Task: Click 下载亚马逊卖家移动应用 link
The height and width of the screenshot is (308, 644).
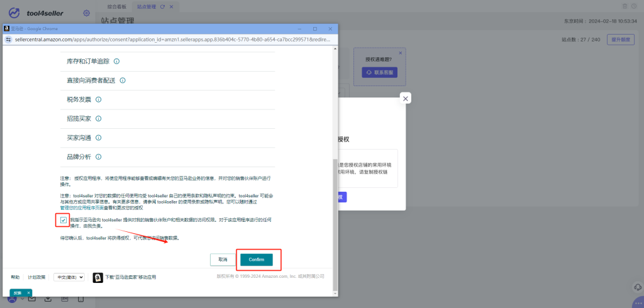Action: (131, 277)
